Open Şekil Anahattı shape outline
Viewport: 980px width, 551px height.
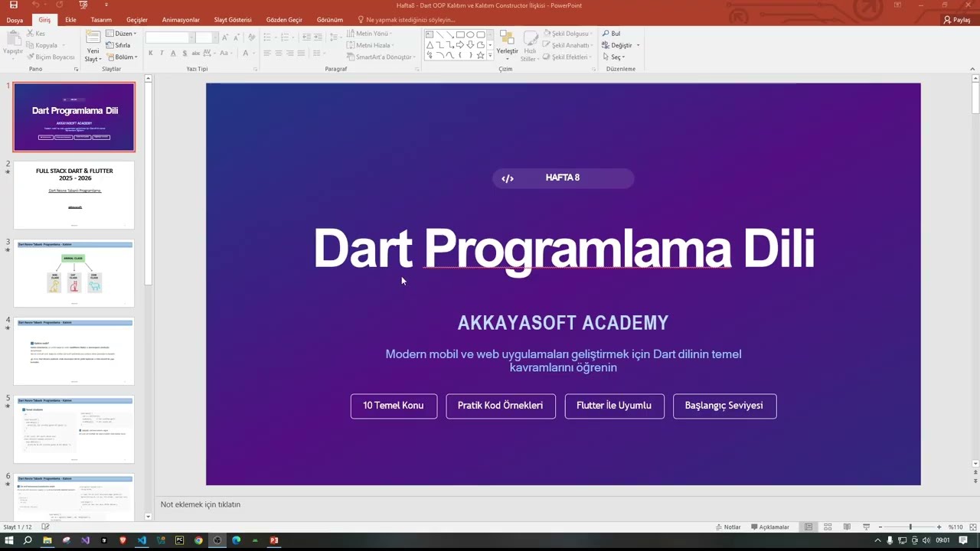[568, 45]
